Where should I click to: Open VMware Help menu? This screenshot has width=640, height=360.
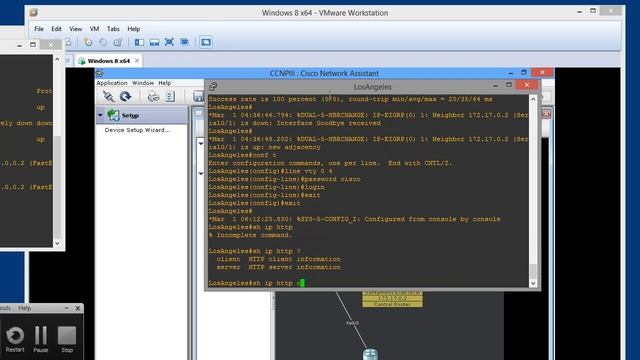(x=133, y=29)
